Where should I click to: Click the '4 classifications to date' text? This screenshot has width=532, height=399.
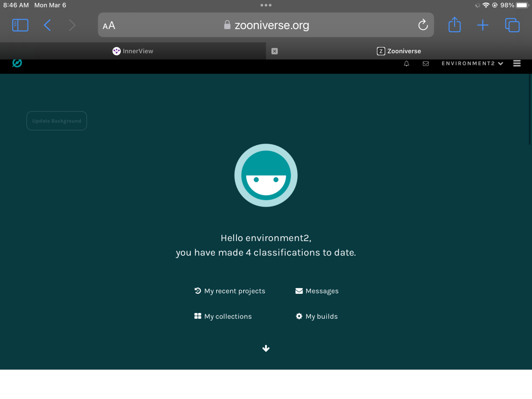[301, 253]
